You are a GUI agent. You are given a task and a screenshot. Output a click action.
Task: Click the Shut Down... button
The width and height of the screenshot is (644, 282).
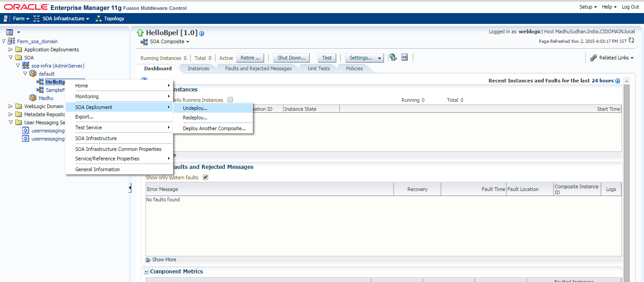coord(292,58)
